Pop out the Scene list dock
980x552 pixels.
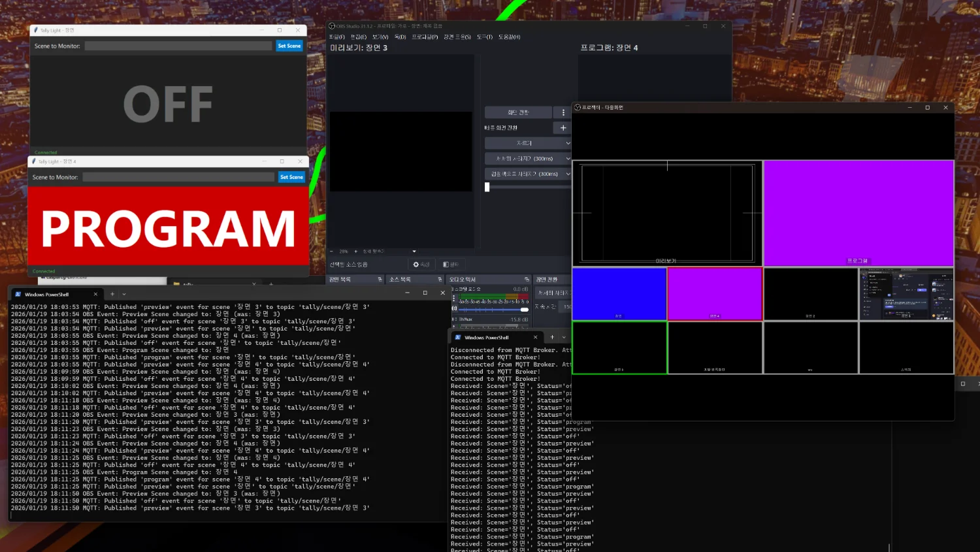380,280
